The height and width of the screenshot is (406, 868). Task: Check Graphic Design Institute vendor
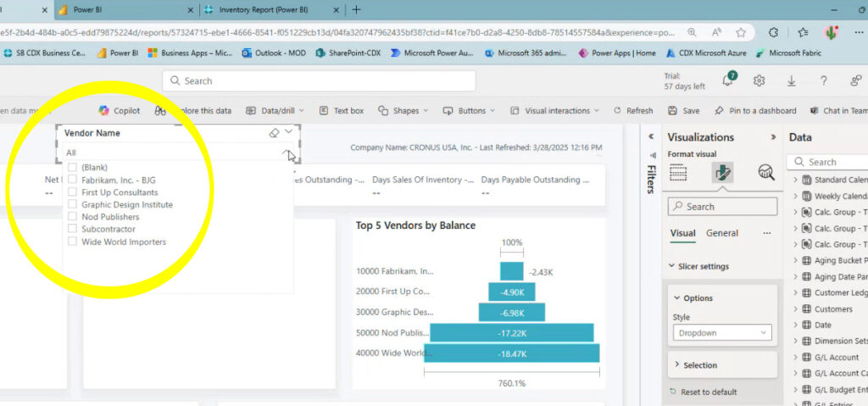click(x=72, y=204)
